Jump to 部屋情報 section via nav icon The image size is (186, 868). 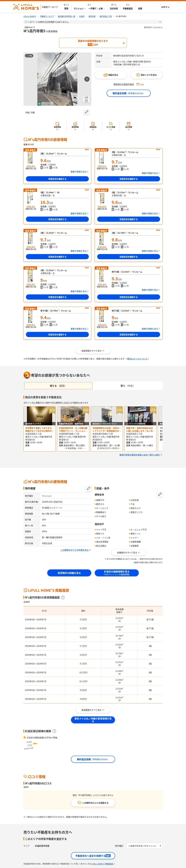[57, 126]
